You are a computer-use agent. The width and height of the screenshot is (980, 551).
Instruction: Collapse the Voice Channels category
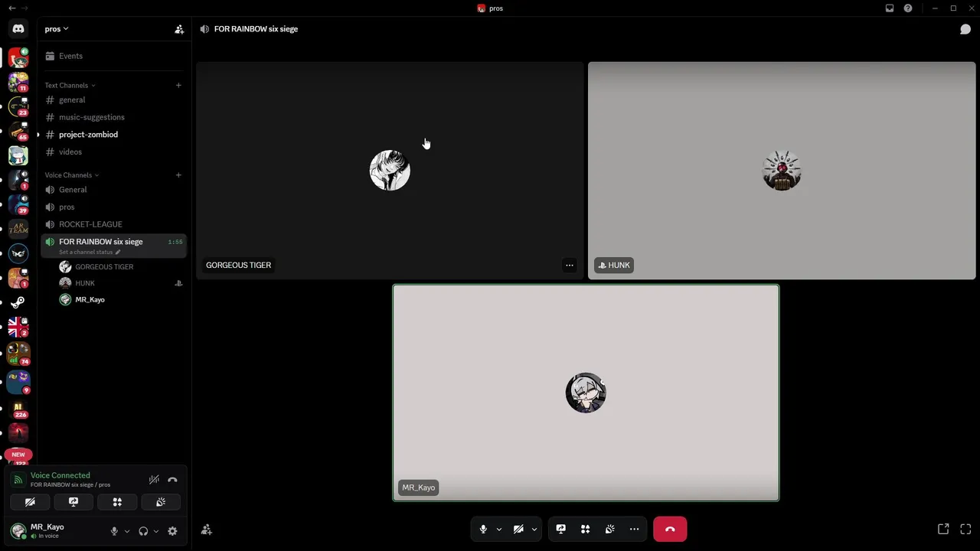(72, 174)
